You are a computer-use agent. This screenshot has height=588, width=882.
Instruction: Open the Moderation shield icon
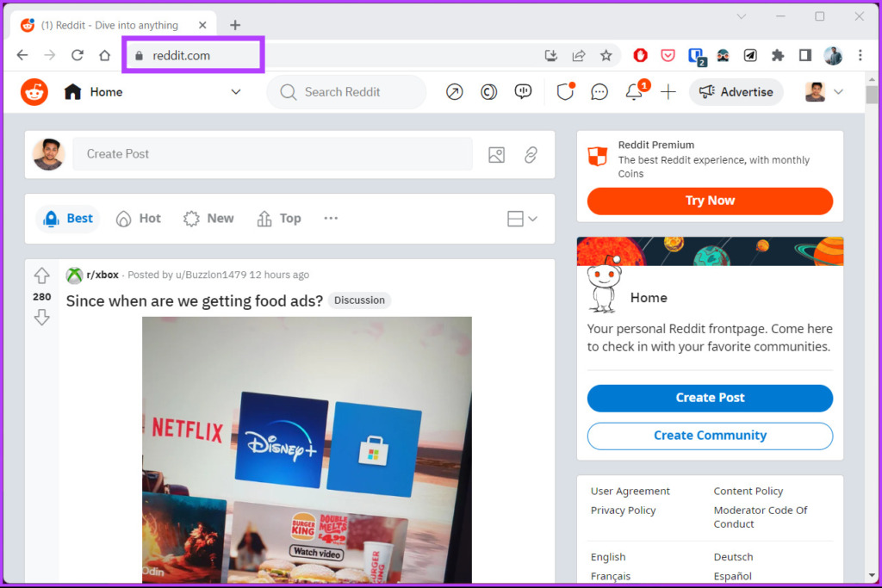point(565,91)
